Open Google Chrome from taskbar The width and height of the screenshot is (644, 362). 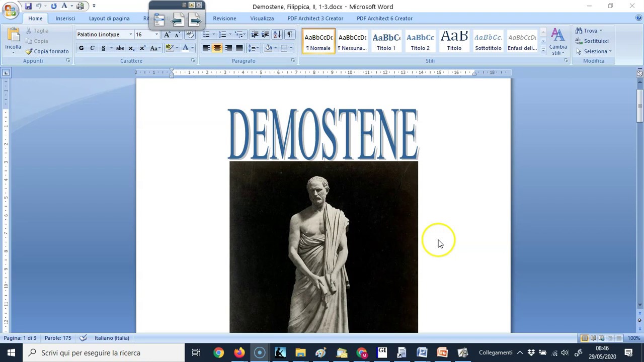click(x=218, y=352)
